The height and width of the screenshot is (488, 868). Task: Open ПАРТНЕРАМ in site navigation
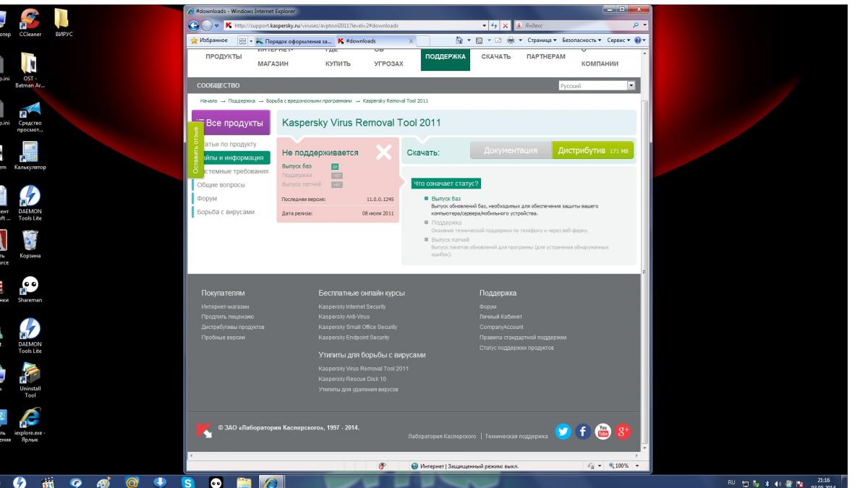coord(546,56)
